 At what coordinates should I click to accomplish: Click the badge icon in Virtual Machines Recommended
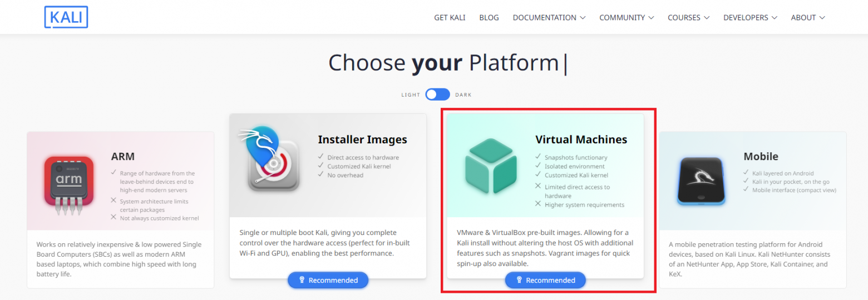[519, 281]
